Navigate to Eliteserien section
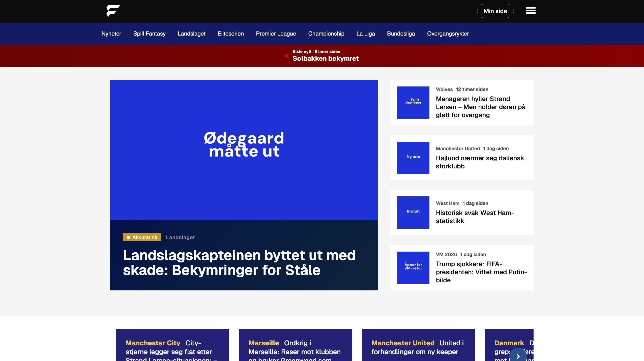The height and width of the screenshot is (361, 644). pos(230,34)
